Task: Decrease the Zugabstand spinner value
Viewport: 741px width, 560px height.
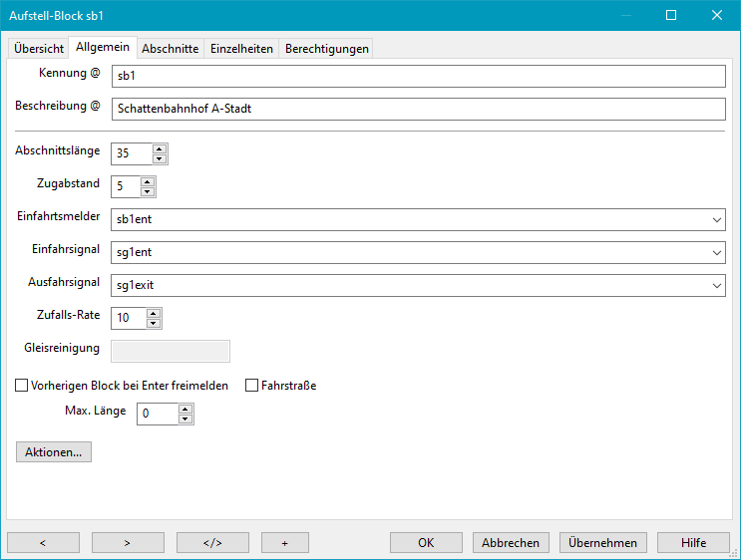Action: (x=148, y=191)
